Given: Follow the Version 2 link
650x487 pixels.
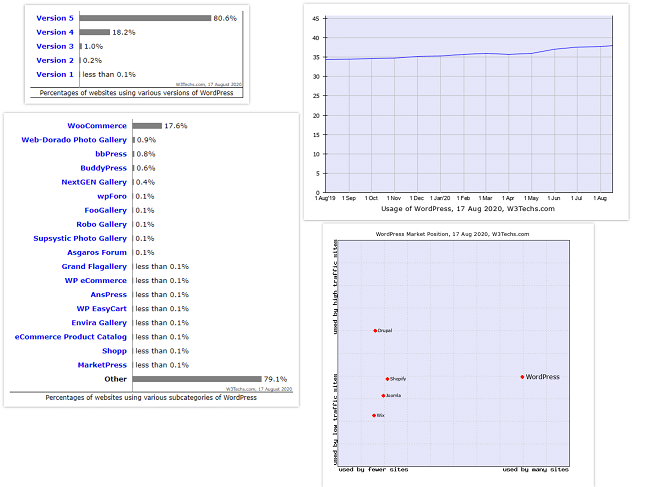Looking at the screenshot, I should click(x=55, y=61).
